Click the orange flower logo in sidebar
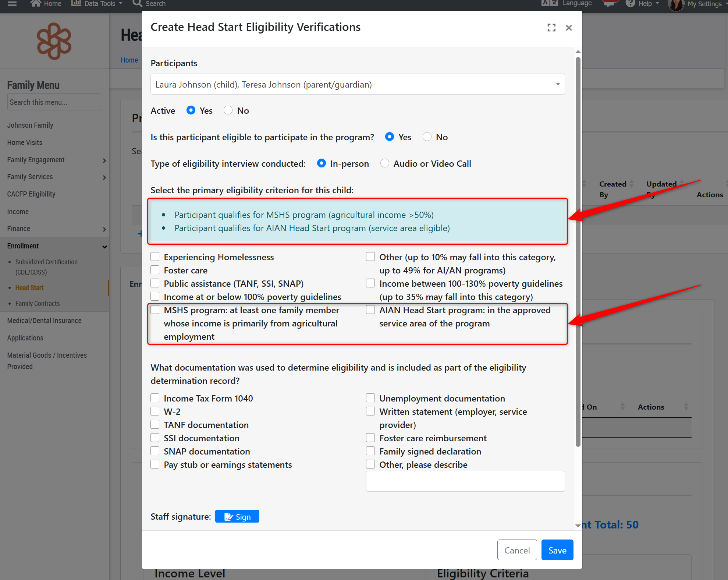This screenshot has width=728, height=580. click(54, 41)
